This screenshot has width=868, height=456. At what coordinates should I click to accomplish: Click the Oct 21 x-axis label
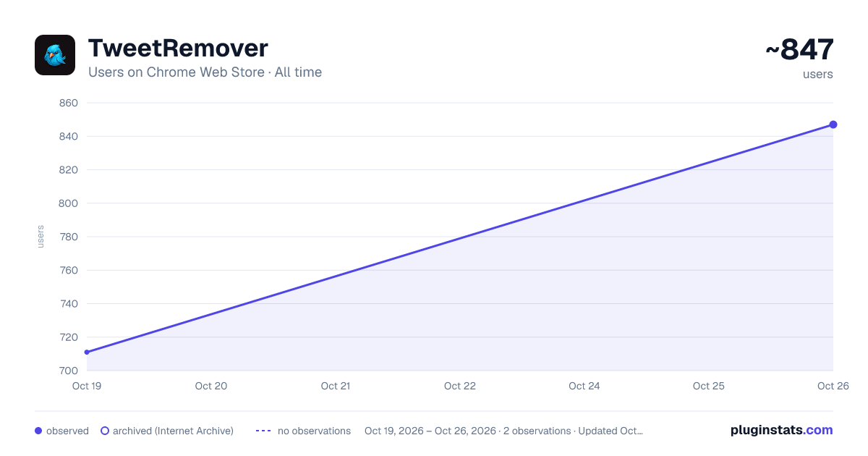(336, 386)
